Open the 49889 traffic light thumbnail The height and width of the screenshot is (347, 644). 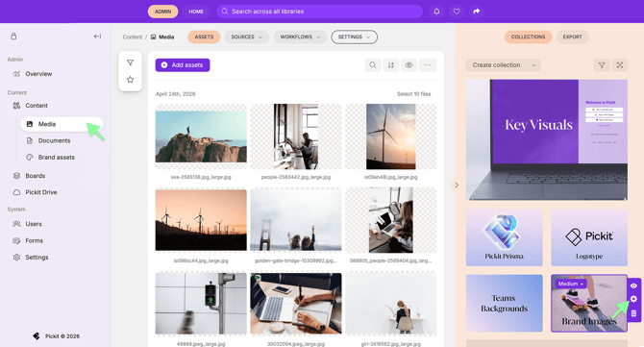[201, 304]
